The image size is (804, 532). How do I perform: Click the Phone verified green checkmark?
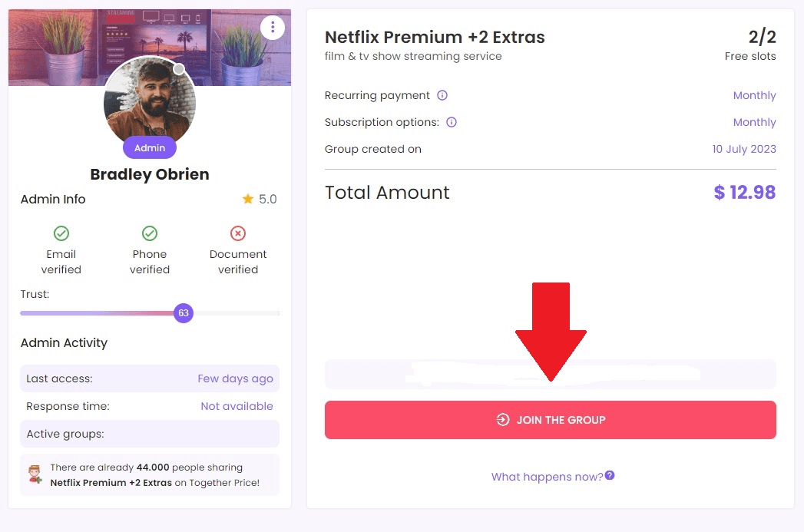point(150,233)
